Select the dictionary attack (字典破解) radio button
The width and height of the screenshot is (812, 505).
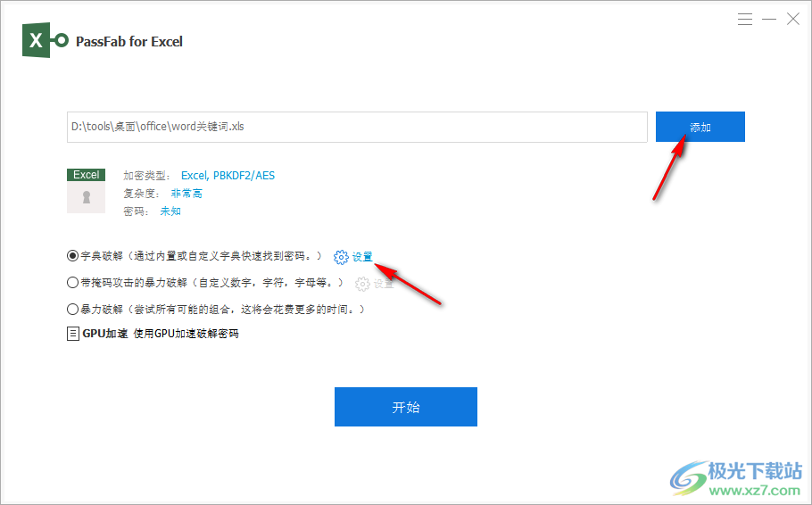tap(72, 256)
